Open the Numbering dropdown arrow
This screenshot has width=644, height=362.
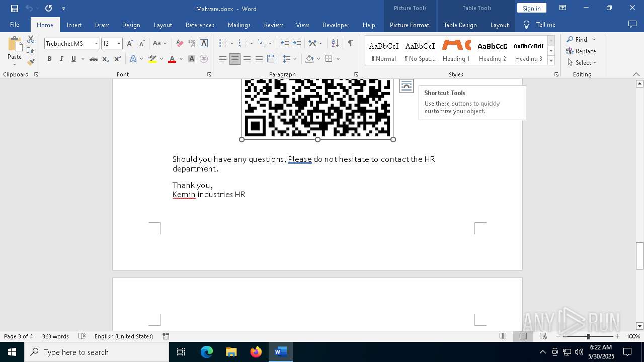[x=252, y=44]
